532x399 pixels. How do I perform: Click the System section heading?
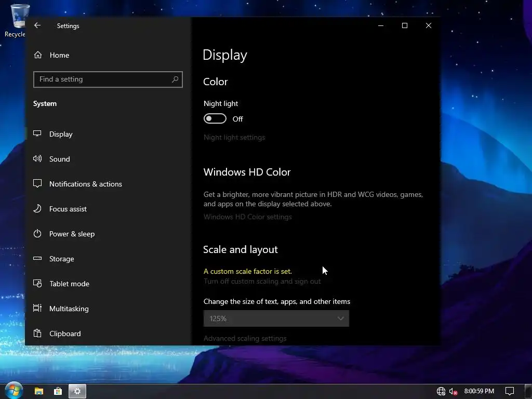tap(45, 103)
